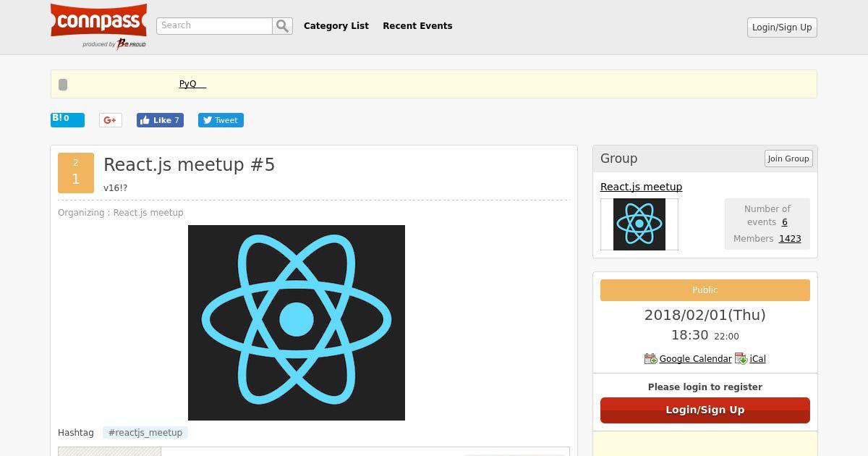Click Login/Sign Up in the header
Screen dimensions: 868x456
782,28
